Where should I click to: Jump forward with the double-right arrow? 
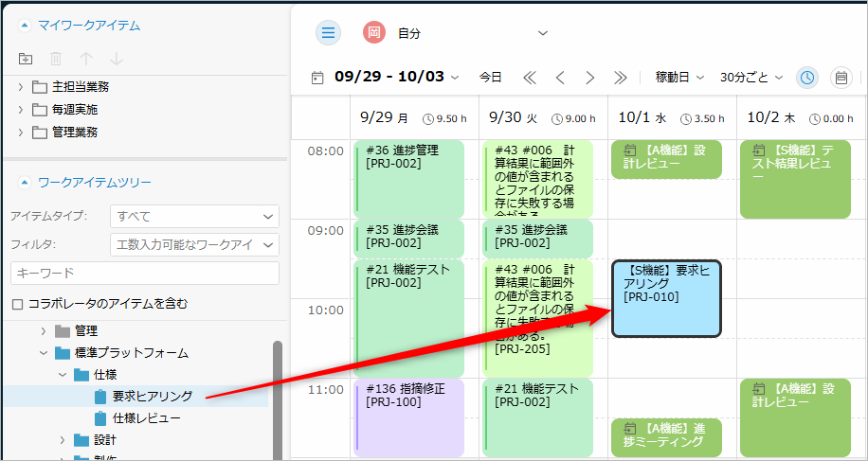coord(621,78)
